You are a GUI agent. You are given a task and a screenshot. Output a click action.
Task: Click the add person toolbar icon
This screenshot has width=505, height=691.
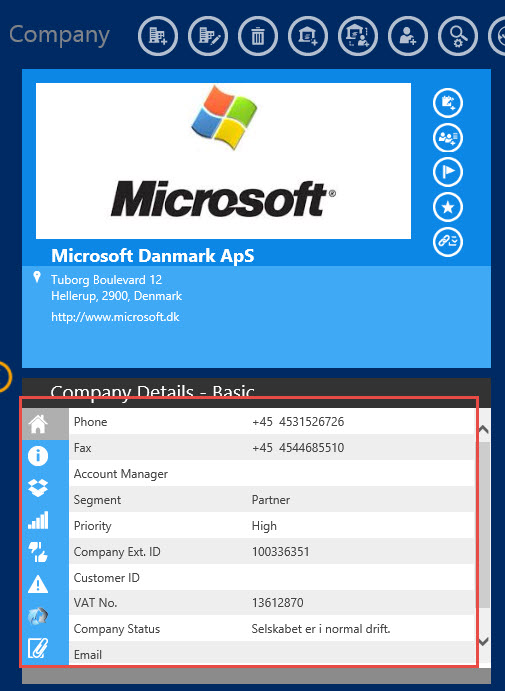(x=408, y=36)
